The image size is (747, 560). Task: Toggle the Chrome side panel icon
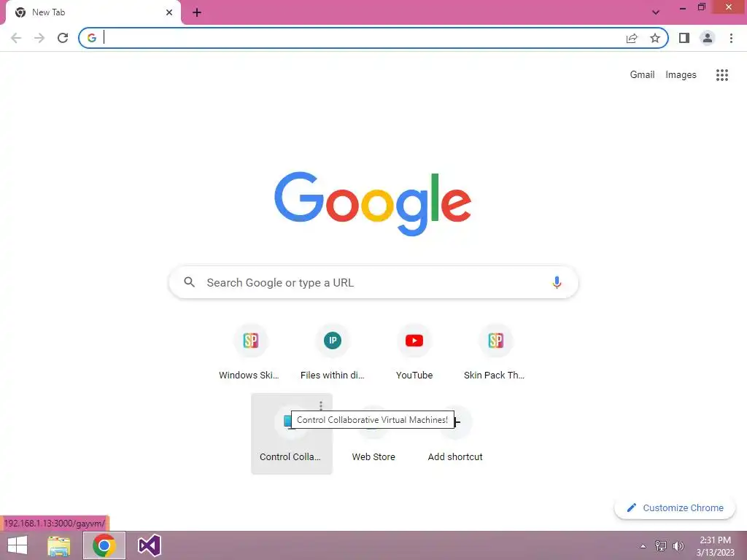(x=684, y=38)
